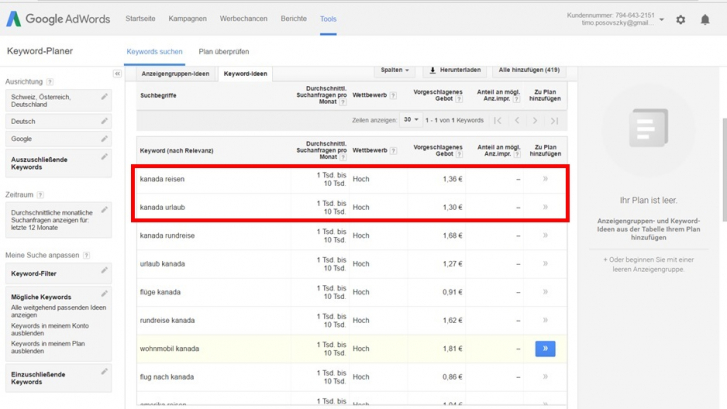
Task: Open the account dropdown arrow
Action: tap(662, 19)
